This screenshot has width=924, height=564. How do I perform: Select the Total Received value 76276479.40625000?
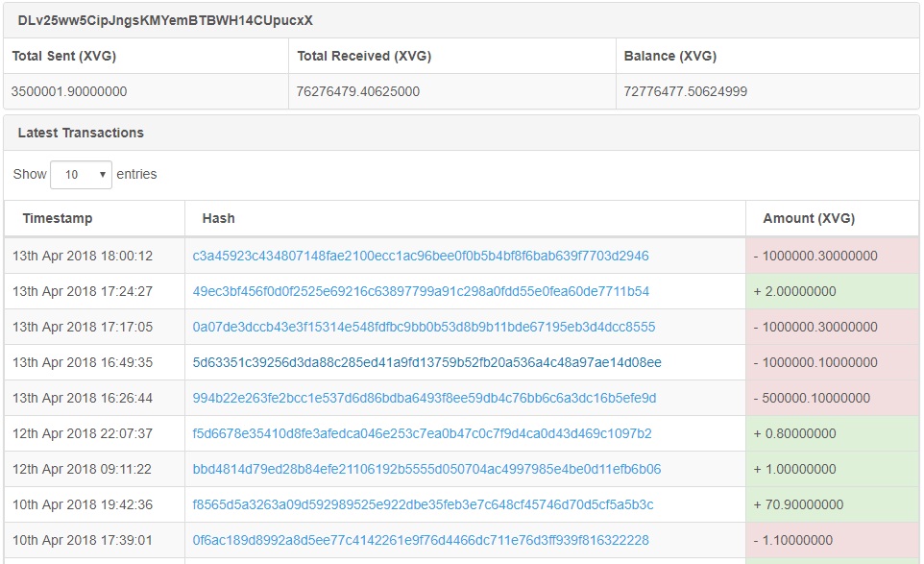point(357,91)
